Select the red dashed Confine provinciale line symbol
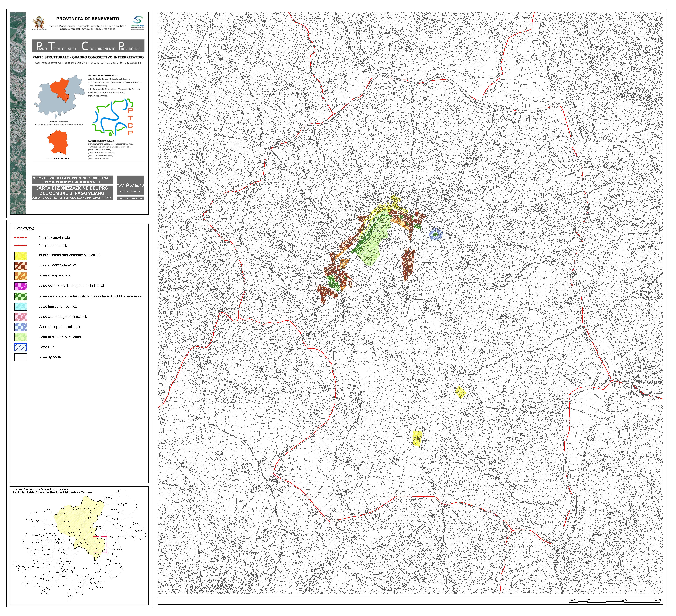 coord(20,238)
